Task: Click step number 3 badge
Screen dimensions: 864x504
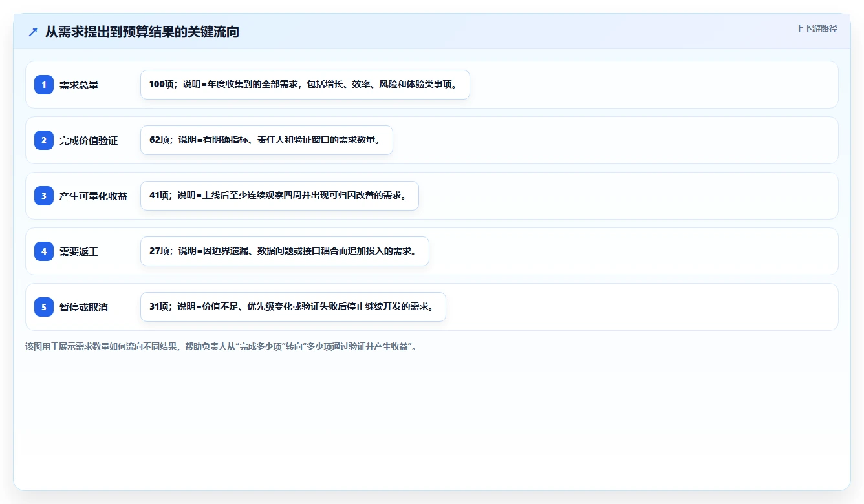Action: [x=44, y=196]
